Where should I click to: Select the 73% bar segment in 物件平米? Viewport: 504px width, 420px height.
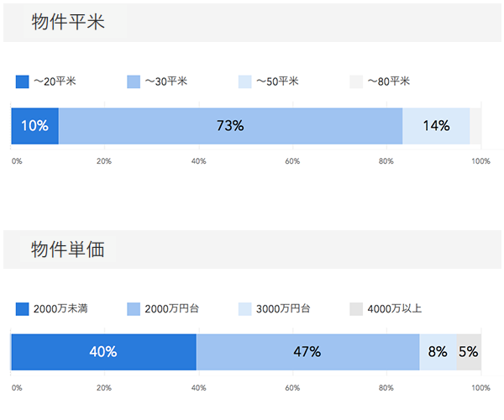pos(230,126)
